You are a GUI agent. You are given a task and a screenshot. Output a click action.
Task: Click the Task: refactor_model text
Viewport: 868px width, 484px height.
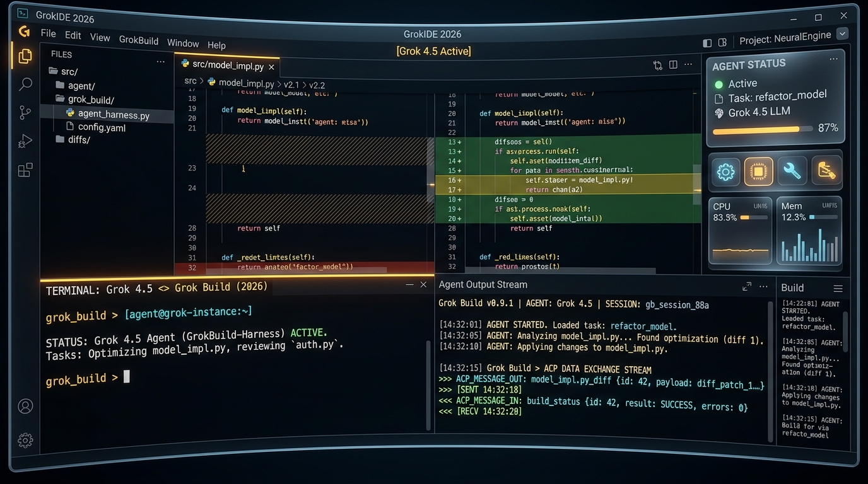click(777, 97)
